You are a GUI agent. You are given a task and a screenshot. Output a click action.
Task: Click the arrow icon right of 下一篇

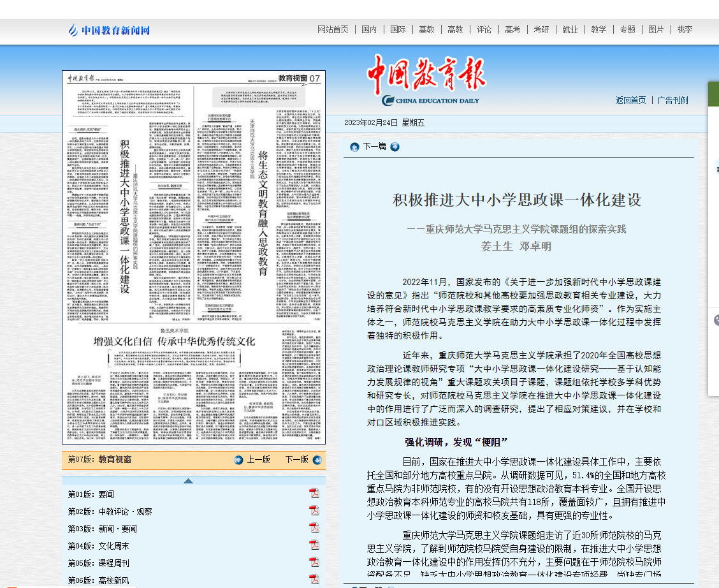coord(395,147)
